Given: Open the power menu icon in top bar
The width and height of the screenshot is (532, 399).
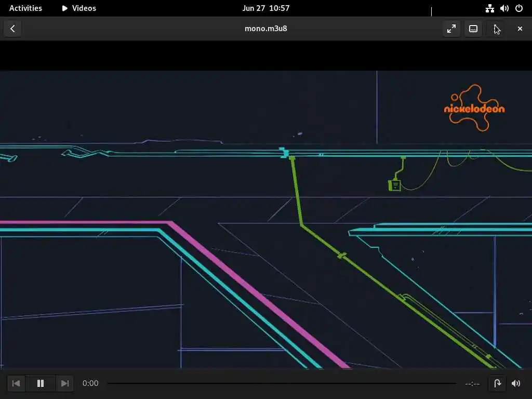Looking at the screenshot, I should pos(519,8).
